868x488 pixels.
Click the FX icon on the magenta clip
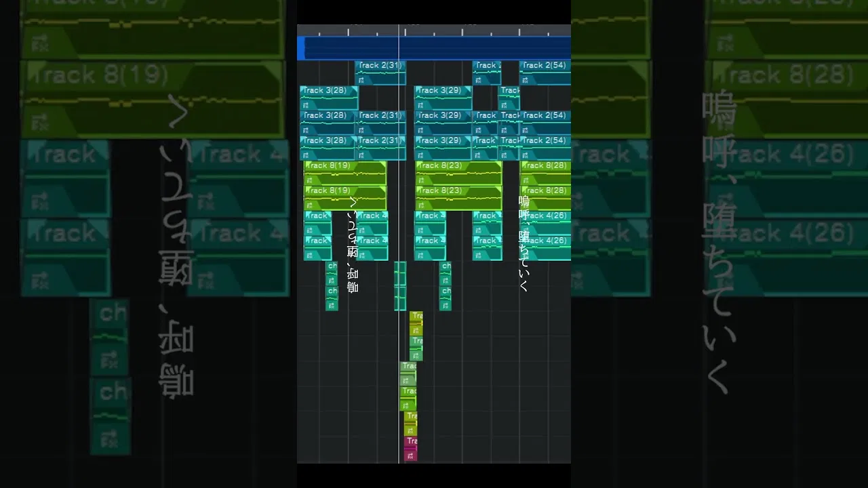(x=408, y=455)
